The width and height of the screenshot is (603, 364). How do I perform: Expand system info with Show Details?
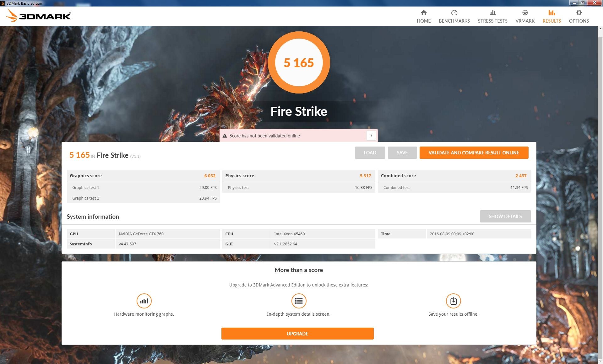pyautogui.click(x=505, y=217)
